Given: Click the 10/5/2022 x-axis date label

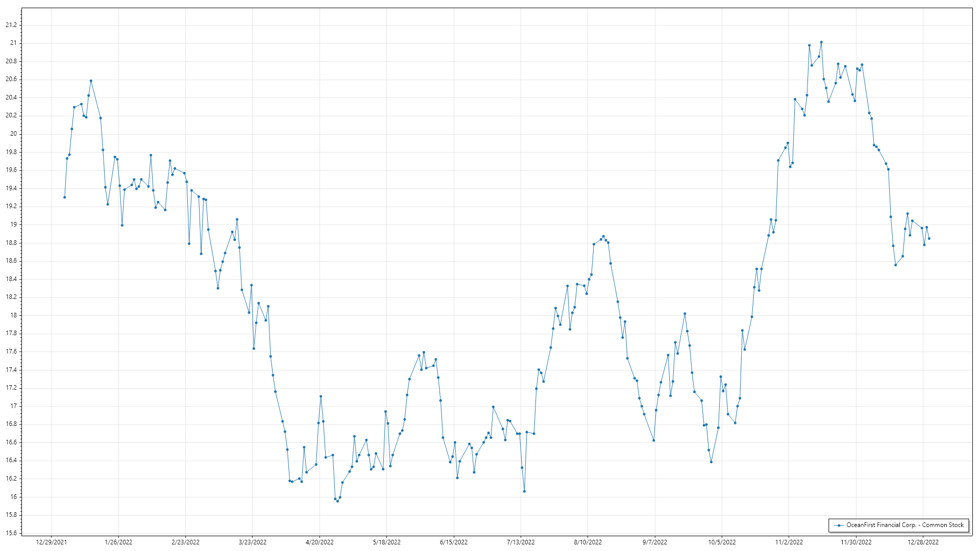Looking at the screenshot, I should pyautogui.click(x=722, y=542).
